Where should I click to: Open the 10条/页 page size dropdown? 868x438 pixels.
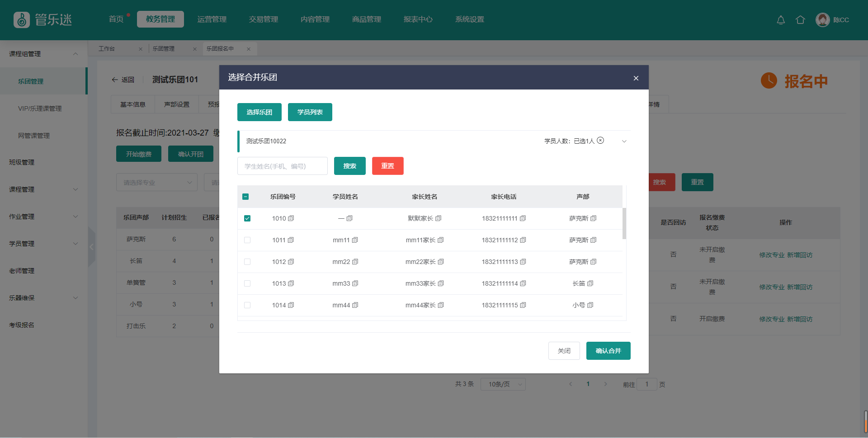503,384
